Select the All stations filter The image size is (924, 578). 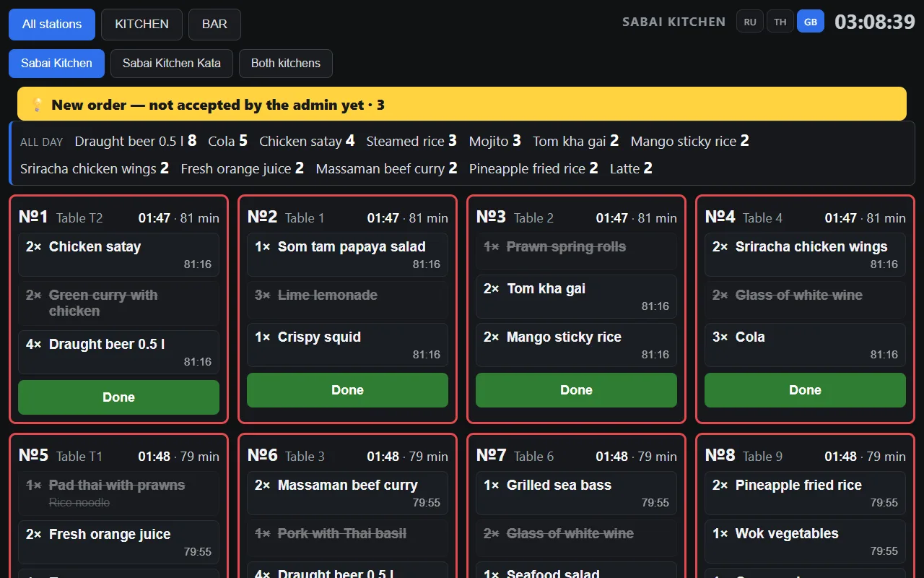coord(52,24)
